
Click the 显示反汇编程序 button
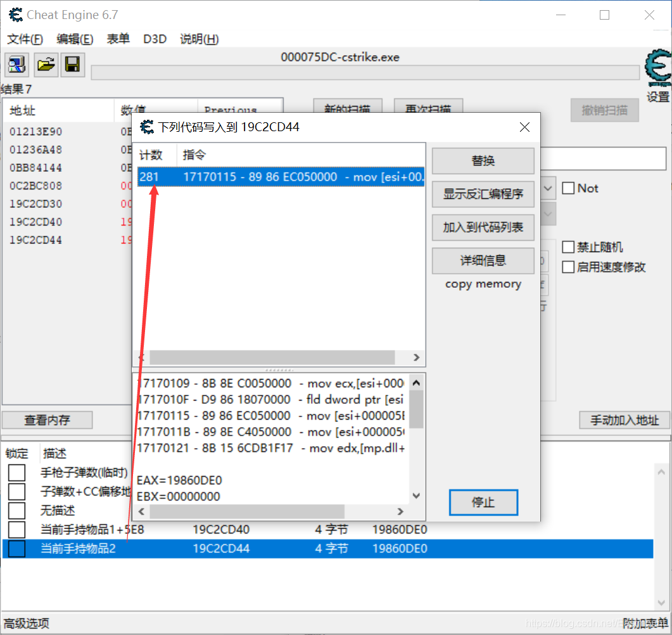pyautogui.click(x=483, y=194)
